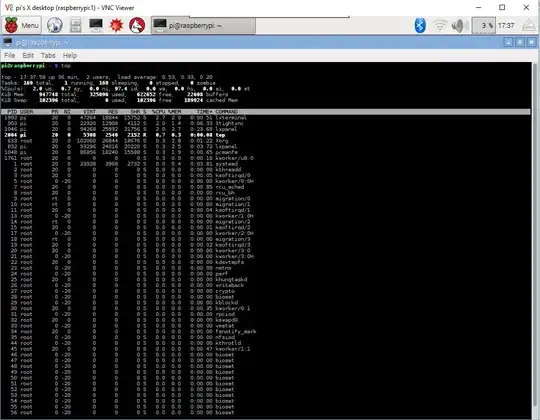Click the systemd process row
Screen dimensions: 540x420
coord(265,164)
